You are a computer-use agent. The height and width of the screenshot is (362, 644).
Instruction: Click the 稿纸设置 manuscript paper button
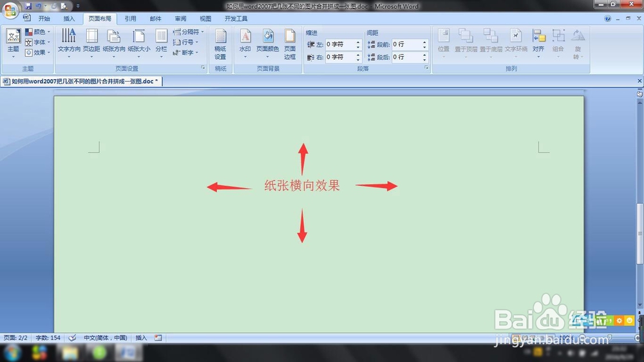click(x=220, y=44)
